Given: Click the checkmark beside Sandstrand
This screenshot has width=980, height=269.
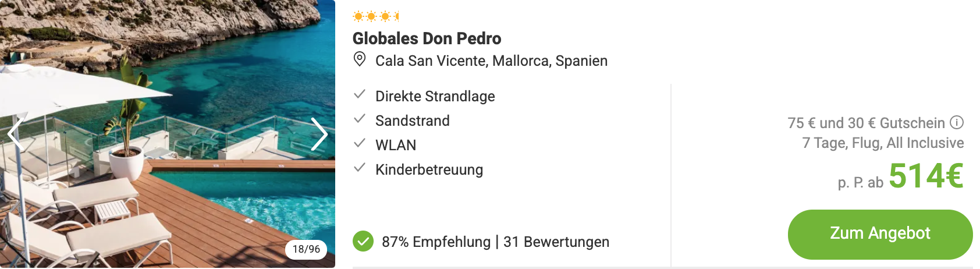Looking at the screenshot, I should (360, 119).
